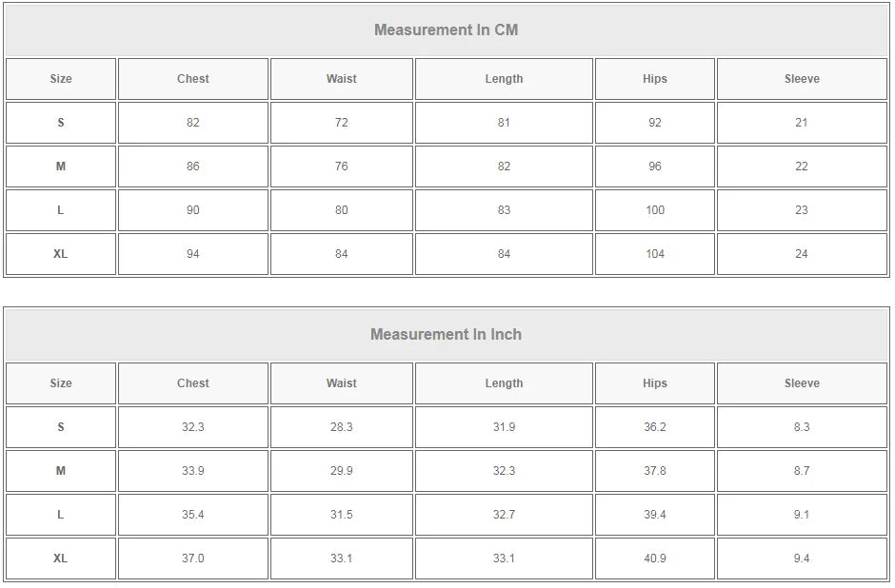
Task: Select the 40.9 hips value in inches
Action: [654, 559]
